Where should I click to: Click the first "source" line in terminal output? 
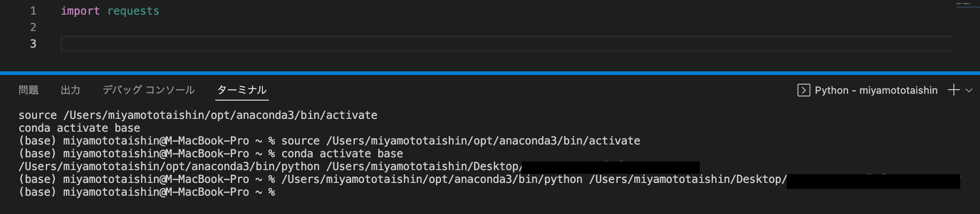[198, 115]
